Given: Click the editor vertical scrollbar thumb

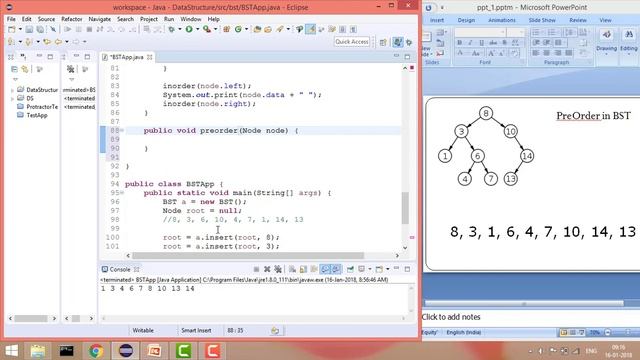Looking at the screenshot, I should pyautogui.click(x=405, y=208).
